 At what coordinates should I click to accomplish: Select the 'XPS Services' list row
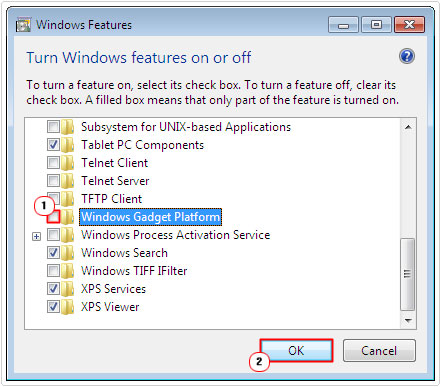click(x=113, y=289)
